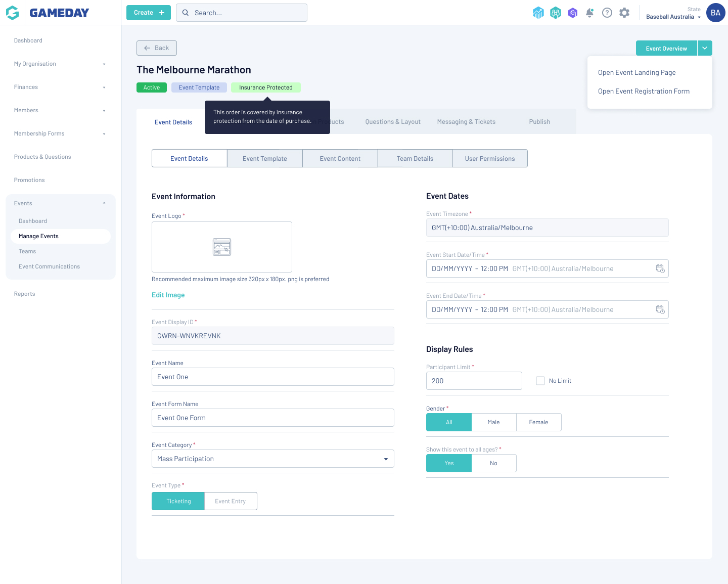728x584 pixels.
Task: Click the blue chart app icon
Action: coord(538,13)
